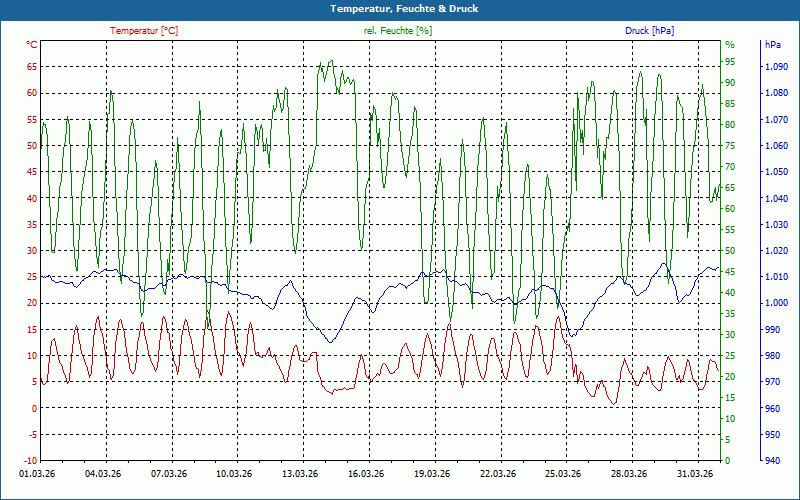This screenshot has width=800, height=500.
Task: Click the 07.03.26 date label
Action: coord(169,474)
